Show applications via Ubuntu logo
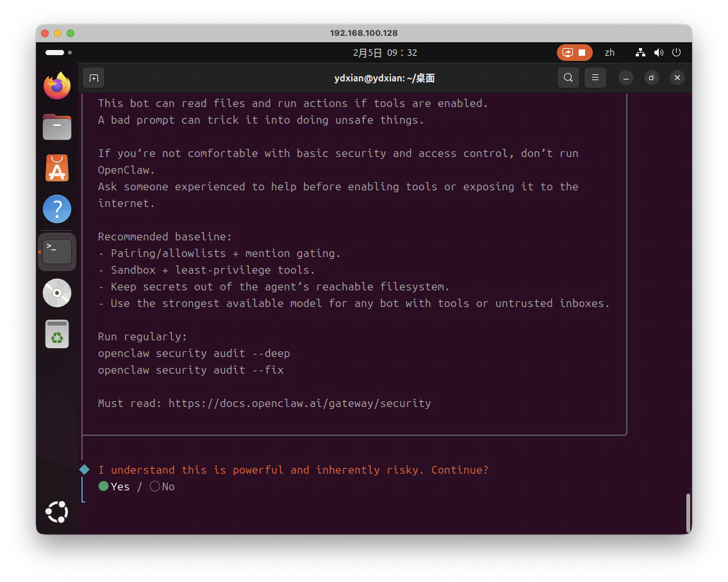The image size is (728, 582). (x=57, y=512)
